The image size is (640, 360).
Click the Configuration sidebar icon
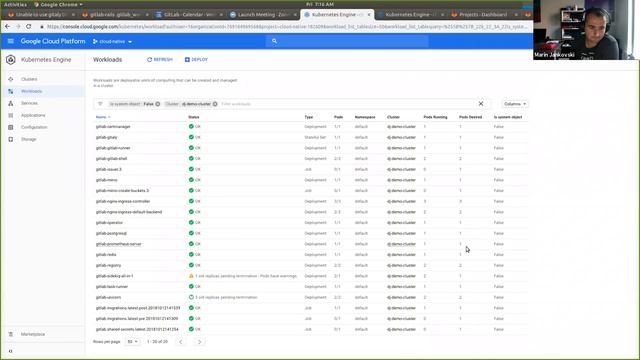pos(11,127)
